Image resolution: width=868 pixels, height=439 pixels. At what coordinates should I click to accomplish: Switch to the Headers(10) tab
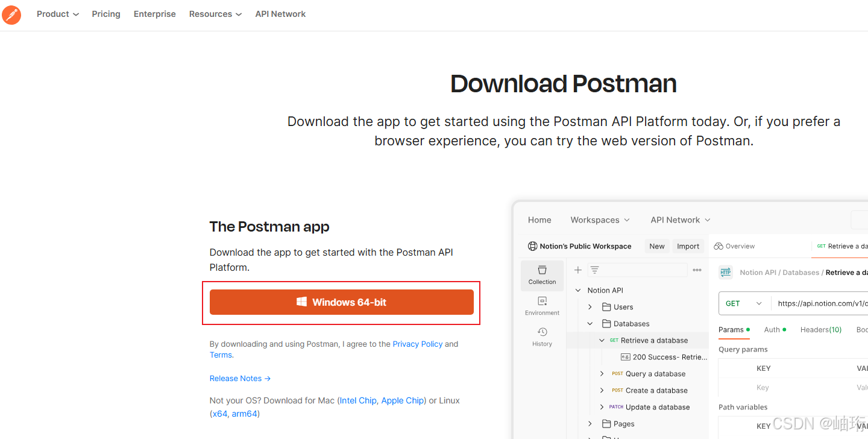(821, 330)
